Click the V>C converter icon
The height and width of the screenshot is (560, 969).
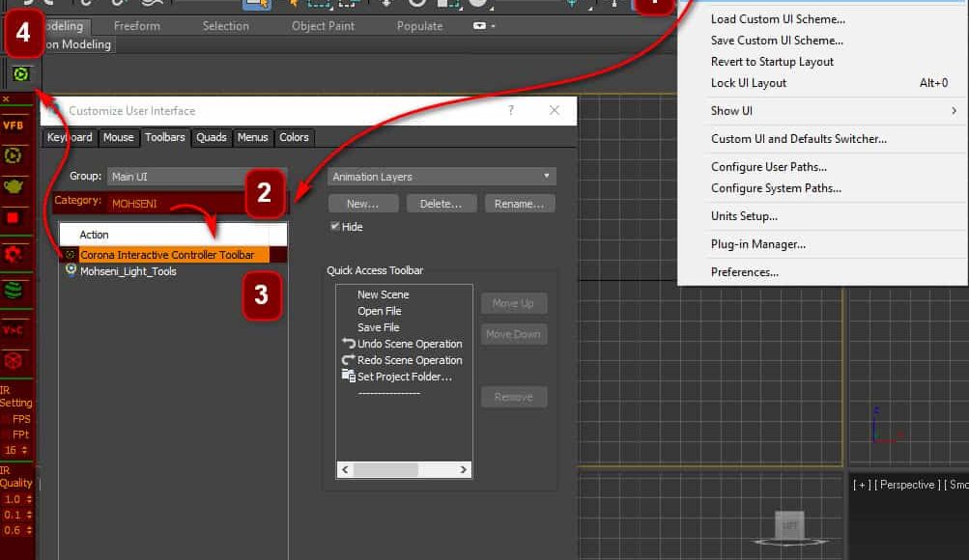pyautogui.click(x=14, y=329)
